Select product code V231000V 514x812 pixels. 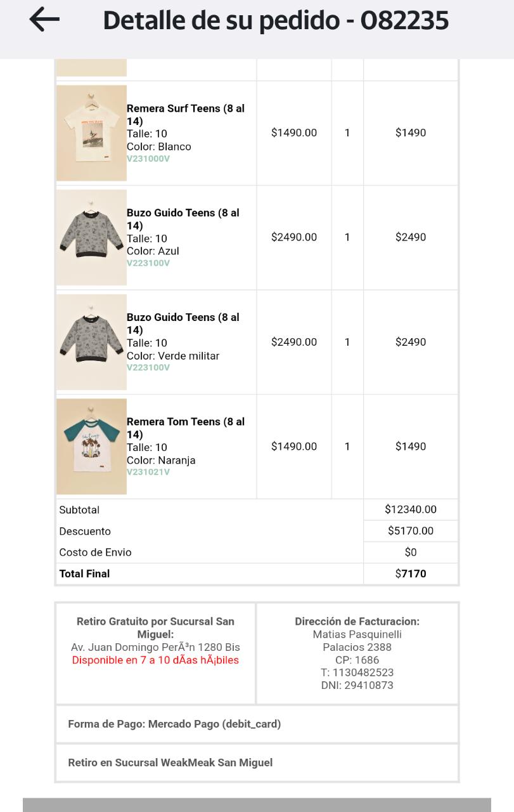(x=148, y=159)
